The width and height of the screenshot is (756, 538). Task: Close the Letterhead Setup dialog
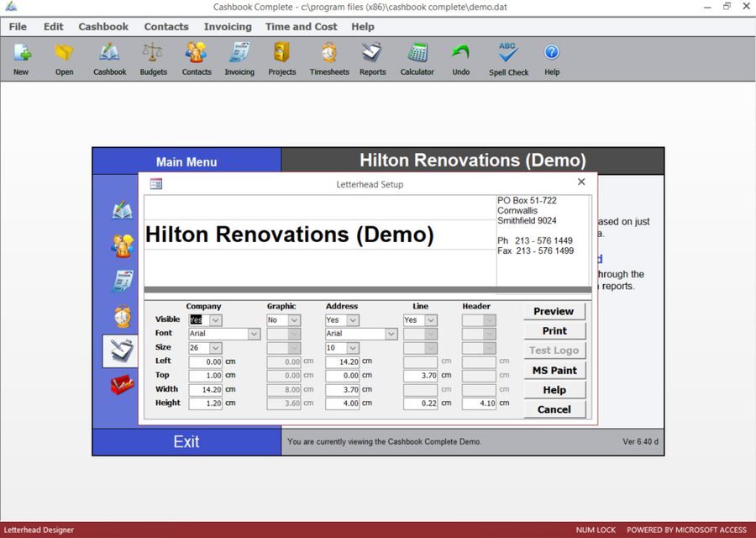click(x=581, y=182)
